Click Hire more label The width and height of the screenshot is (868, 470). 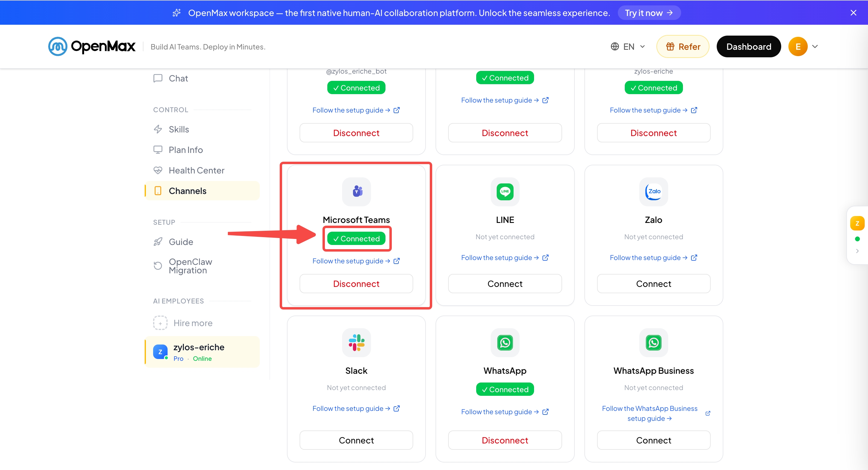[193, 323]
